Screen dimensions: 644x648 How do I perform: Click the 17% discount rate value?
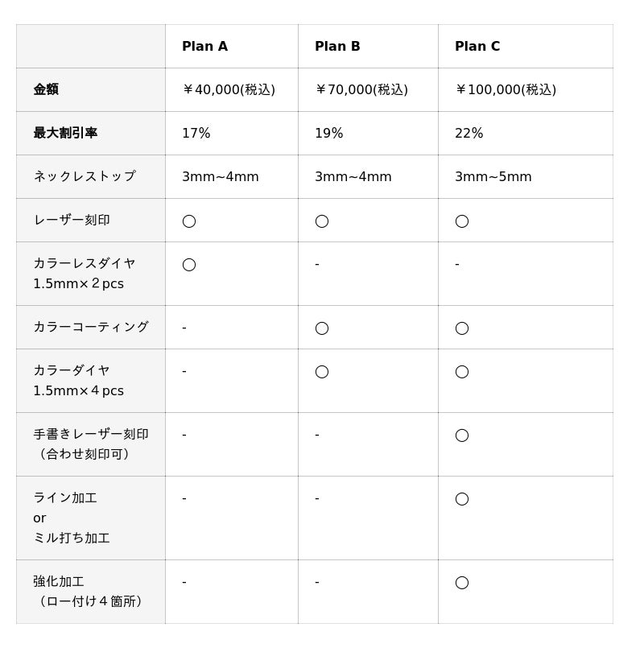(x=196, y=134)
